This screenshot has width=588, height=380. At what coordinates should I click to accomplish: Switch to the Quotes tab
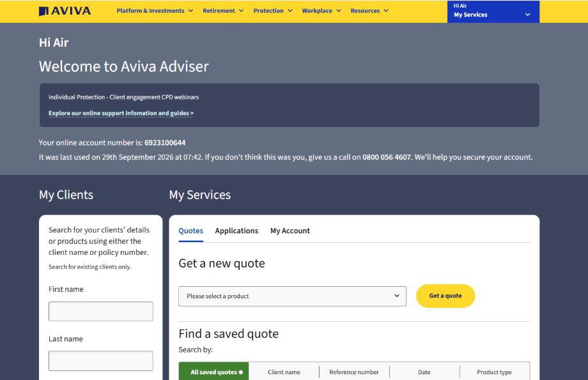191,231
